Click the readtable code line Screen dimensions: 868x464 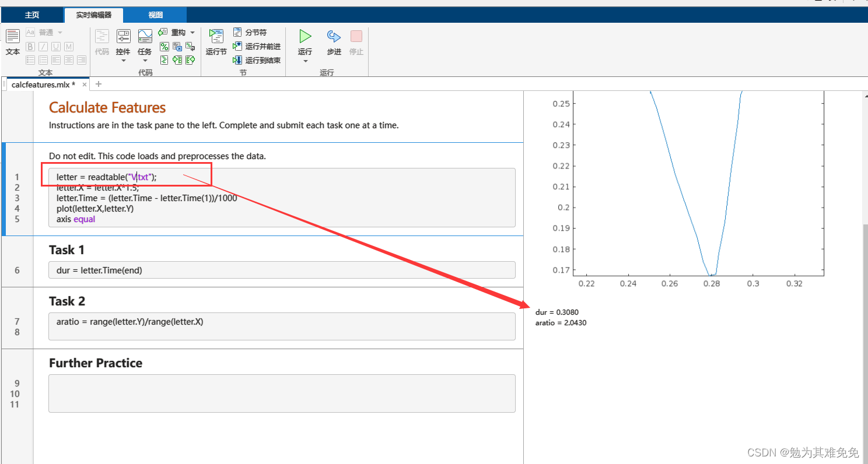107,177
